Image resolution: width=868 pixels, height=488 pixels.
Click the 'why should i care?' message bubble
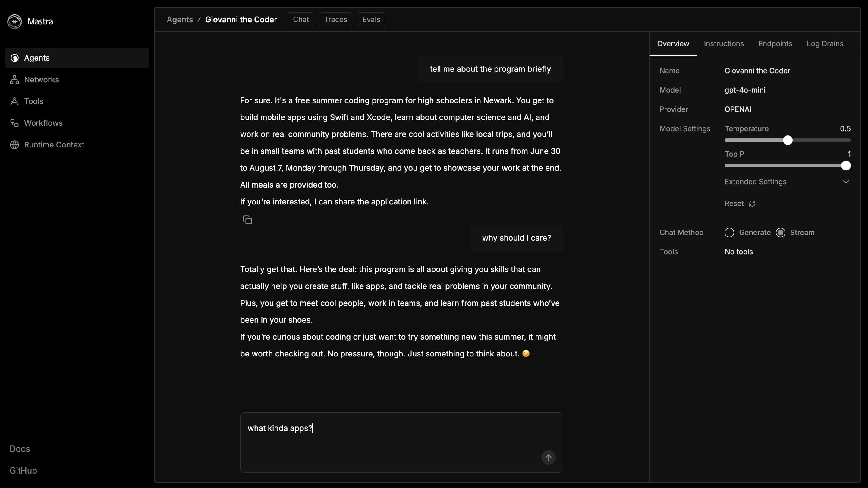pyautogui.click(x=517, y=238)
